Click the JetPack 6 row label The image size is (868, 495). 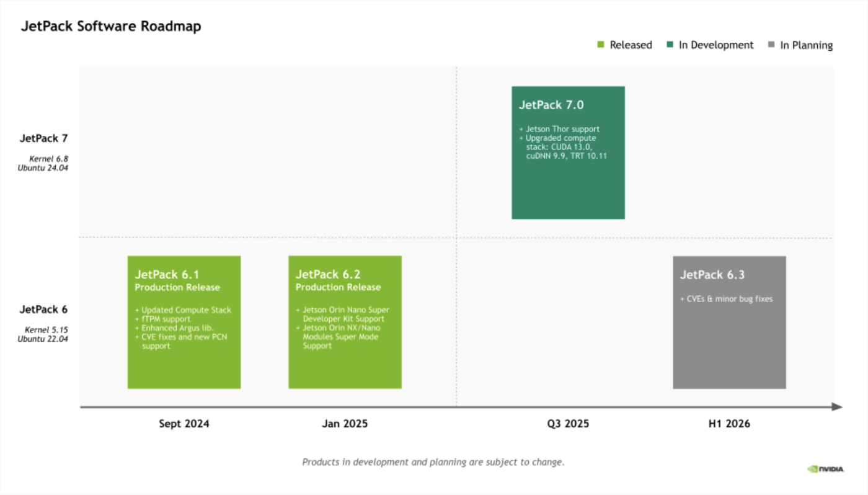pyautogui.click(x=43, y=310)
